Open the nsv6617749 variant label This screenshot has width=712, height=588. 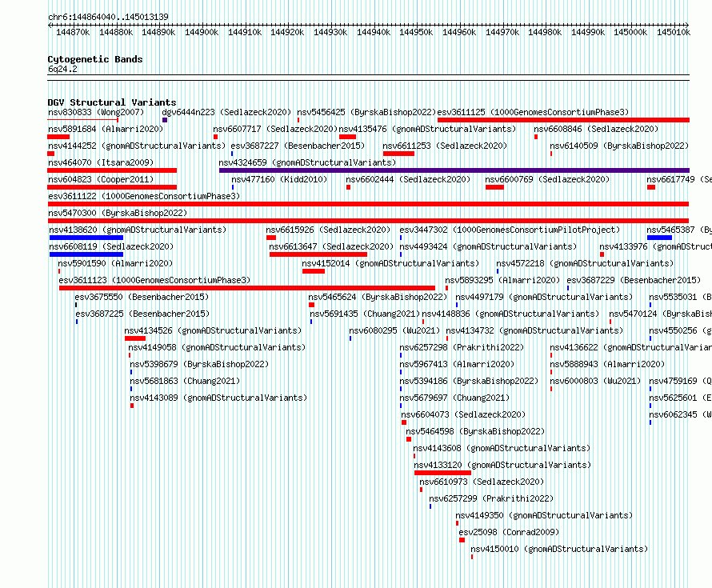(679, 179)
